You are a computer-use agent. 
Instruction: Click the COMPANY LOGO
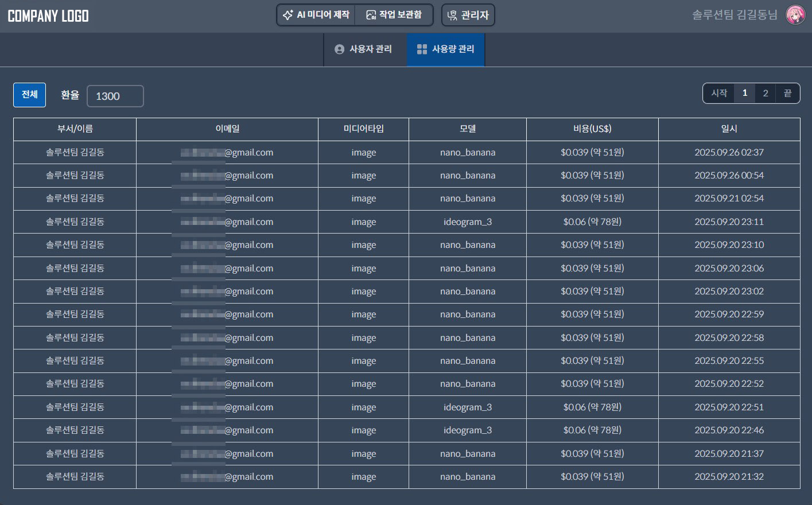click(48, 16)
